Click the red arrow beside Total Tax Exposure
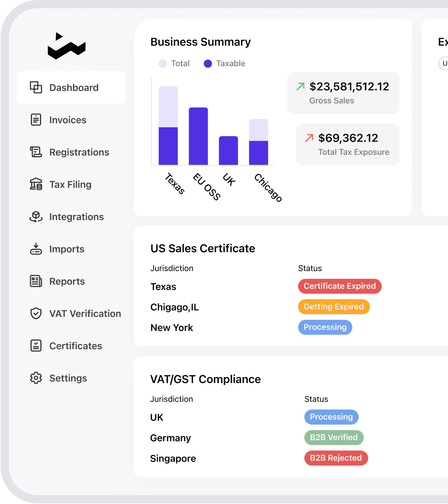Image resolution: width=448 pixels, height=504 pixels. [309, 138]
